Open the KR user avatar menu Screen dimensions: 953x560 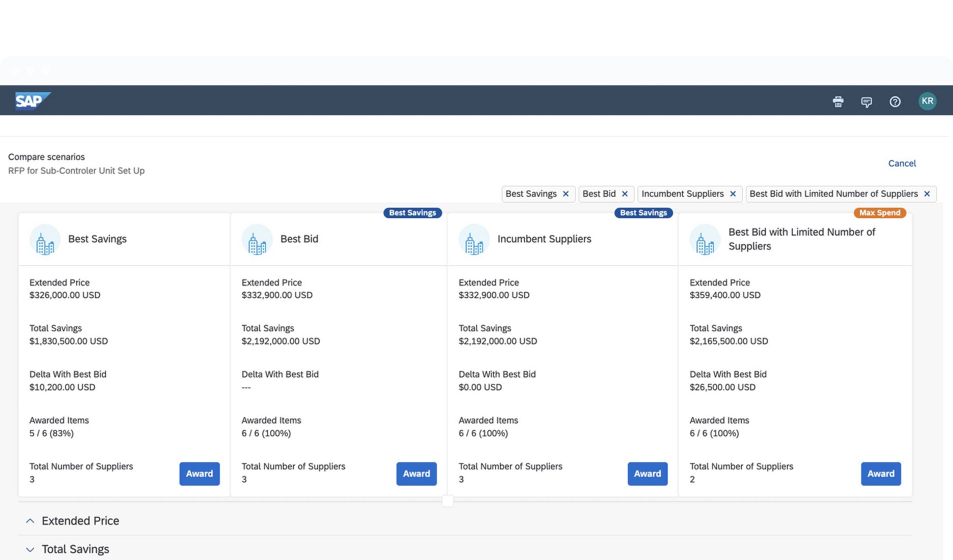click(x=927, y=101)
